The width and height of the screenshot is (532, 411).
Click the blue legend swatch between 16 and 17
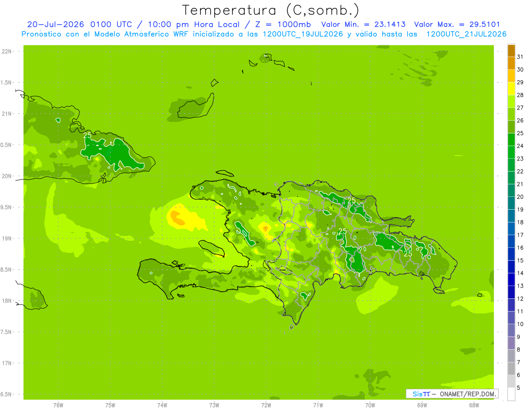coord(511,241)
